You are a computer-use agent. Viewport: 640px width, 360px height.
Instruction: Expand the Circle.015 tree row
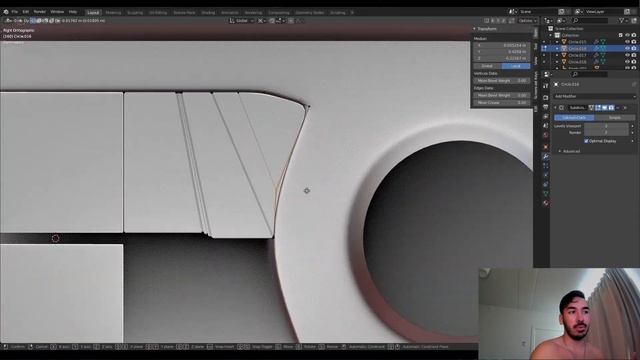click(x=557, y=42)
